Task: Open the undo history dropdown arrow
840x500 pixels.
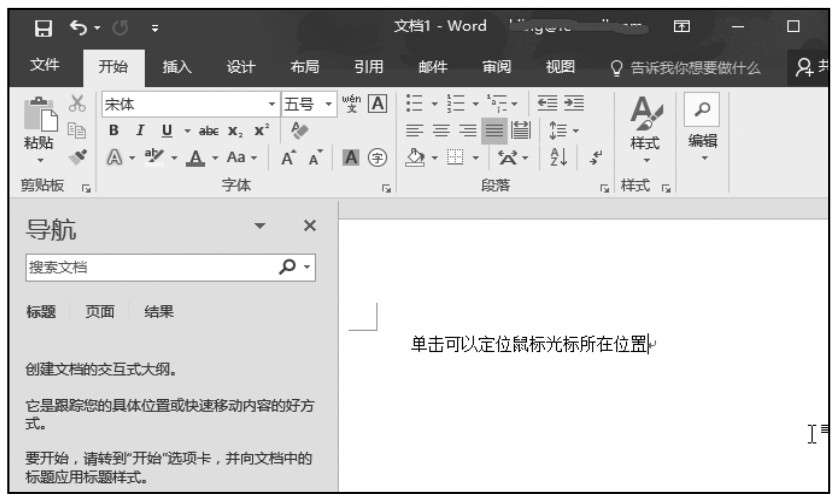Action: (x=97, y=27)
